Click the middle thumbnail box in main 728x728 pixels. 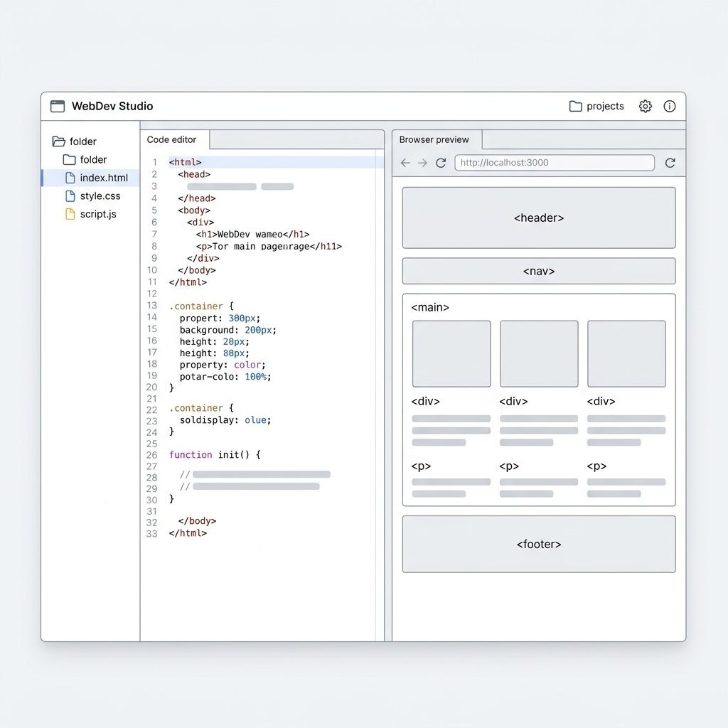pyautogui.click(x=539, y=354)
